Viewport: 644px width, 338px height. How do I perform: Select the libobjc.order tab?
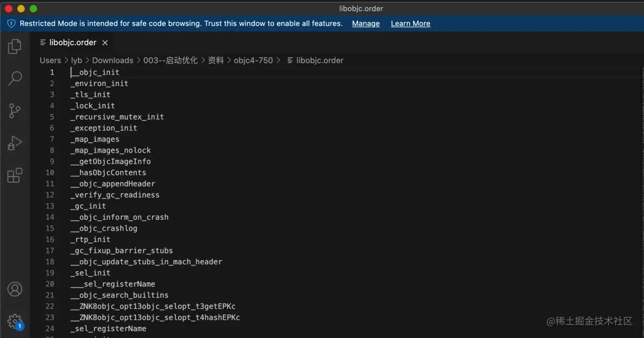point(72,43)
